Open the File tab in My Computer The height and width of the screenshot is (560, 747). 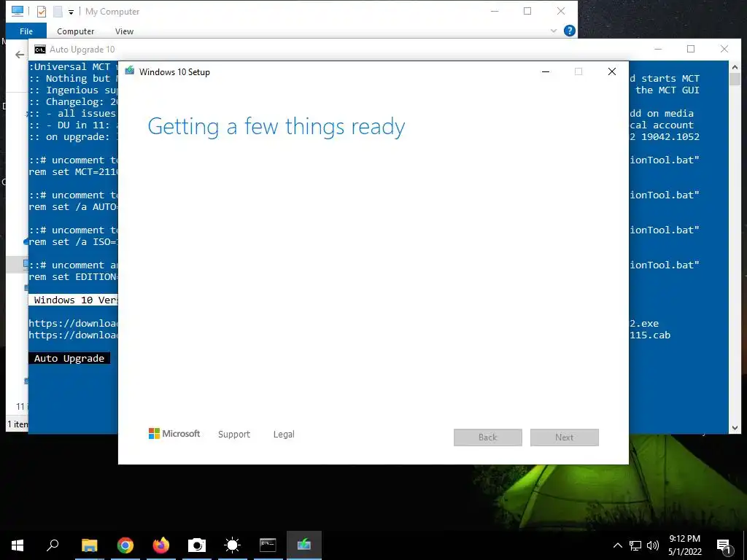26,31
